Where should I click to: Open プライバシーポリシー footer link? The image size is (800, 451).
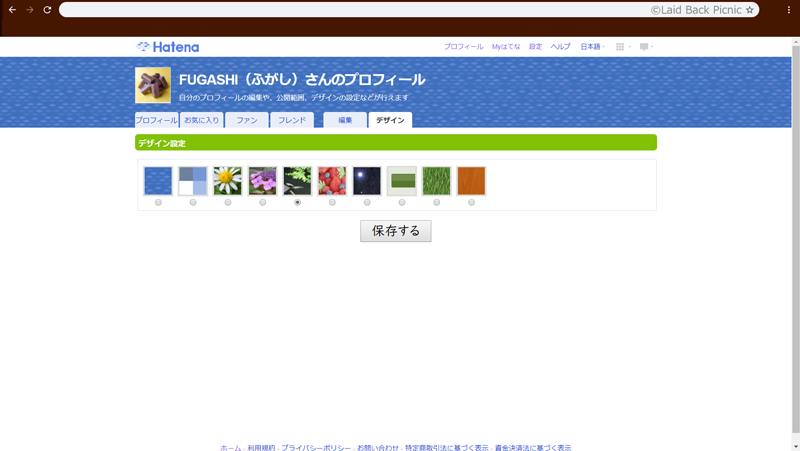point(316,447)
